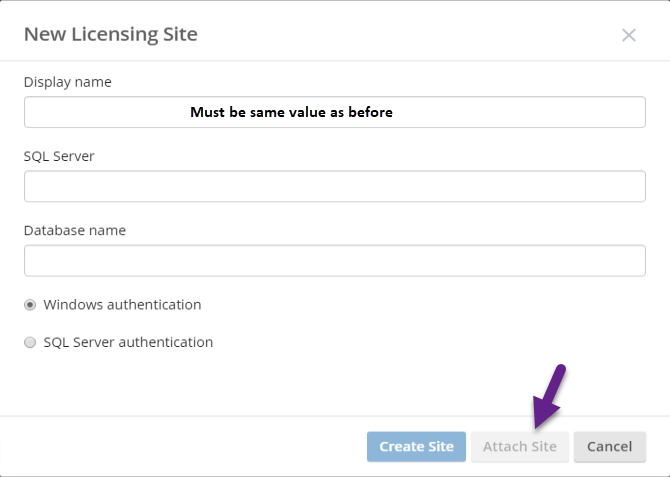Click the 'Windows authentication' label text
The height and width of the screenshot is (477, 670).
pos(122,305)
